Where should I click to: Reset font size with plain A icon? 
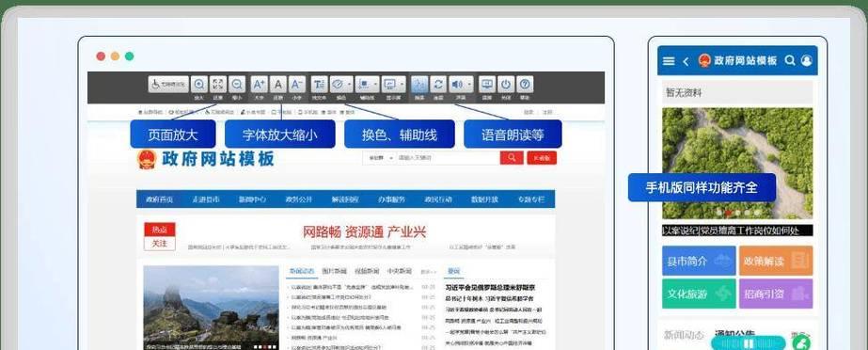coord(278,84)
